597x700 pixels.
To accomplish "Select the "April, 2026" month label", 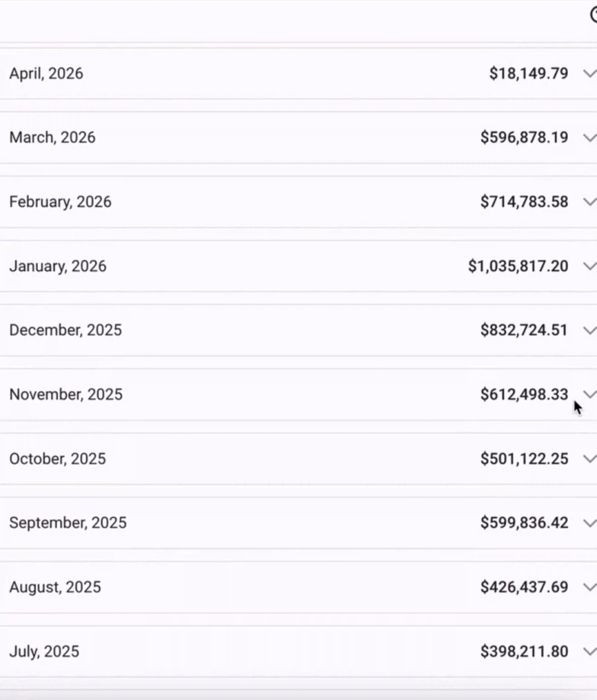I will pyautogui.click(x=46, y=74).
